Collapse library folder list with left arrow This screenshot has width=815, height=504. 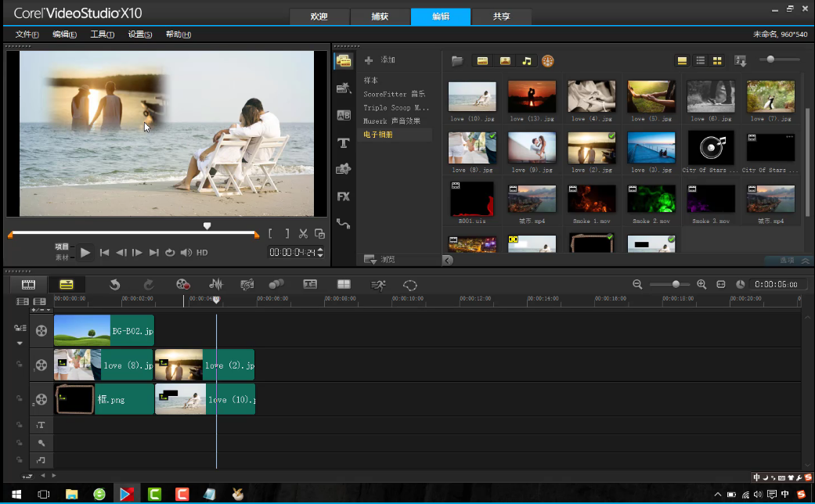pyautogui.click(x=447, y=260)
